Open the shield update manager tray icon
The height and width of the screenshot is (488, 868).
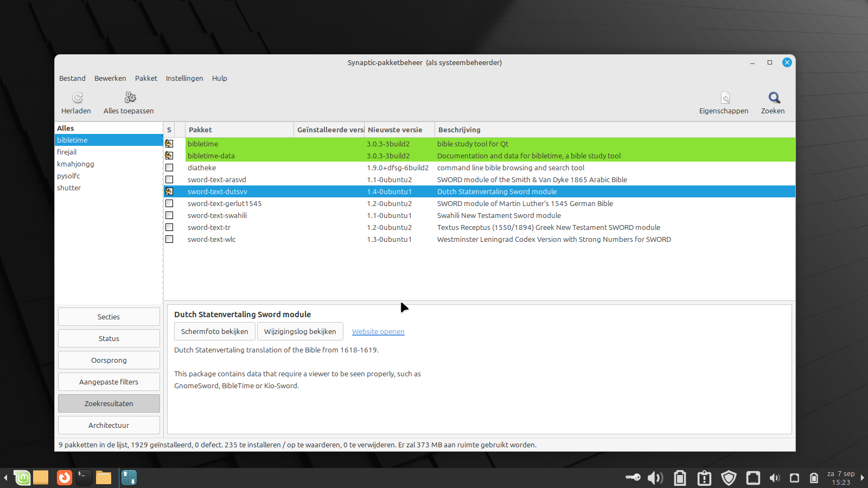point(729,478)
